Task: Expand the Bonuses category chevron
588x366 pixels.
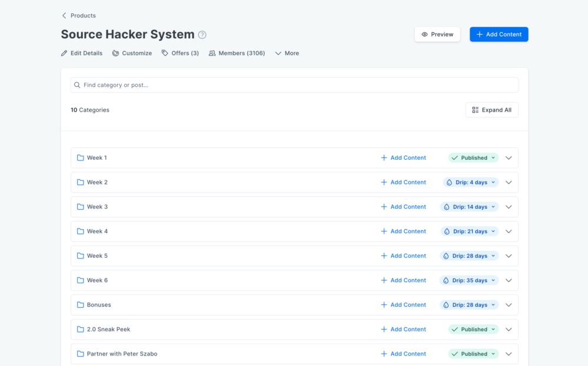Action: pos(509,305)
